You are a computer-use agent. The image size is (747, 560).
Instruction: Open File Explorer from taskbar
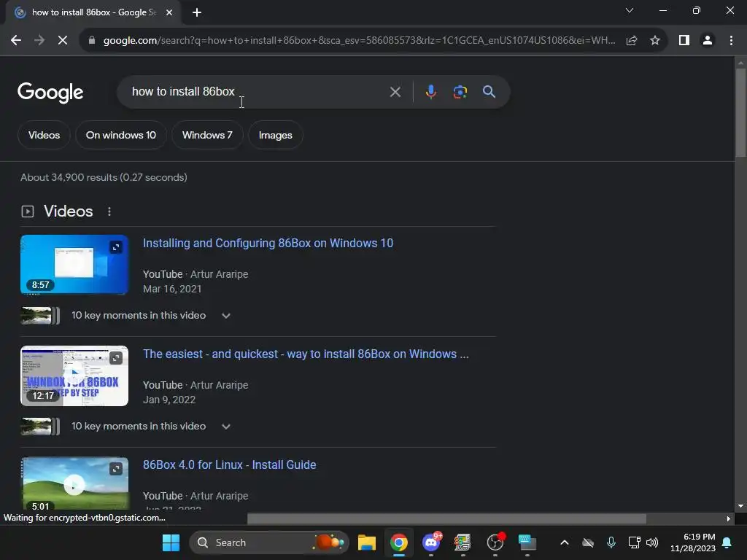(x=367, y=542)
